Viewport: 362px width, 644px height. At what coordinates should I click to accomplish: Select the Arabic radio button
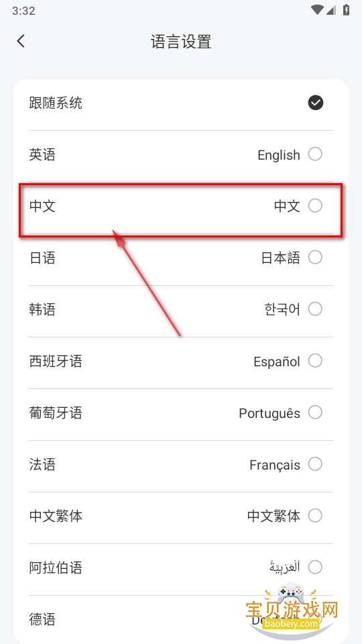[315, 568]
